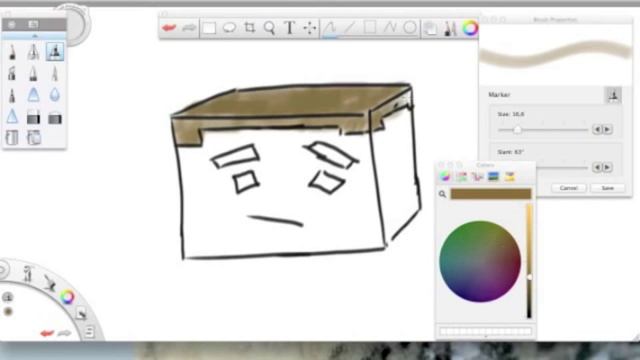Switch to Color Wheel tab in Colors panel
This screenshot has height=360, width=640.
[445, 176]
